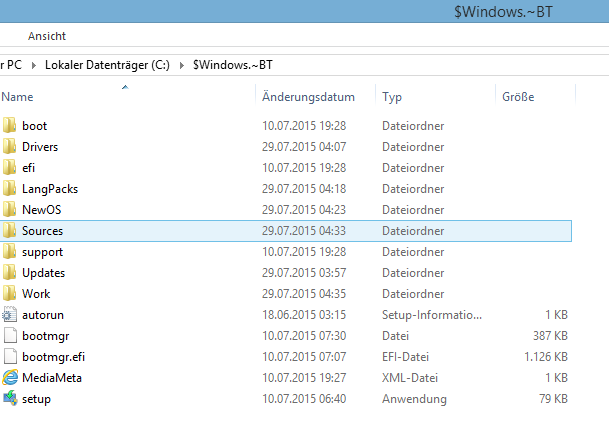Click the type "EFI-Datei" of bootmgr.efi
The width and height of the screenshot is (609, 447).
tap(405, 357)
